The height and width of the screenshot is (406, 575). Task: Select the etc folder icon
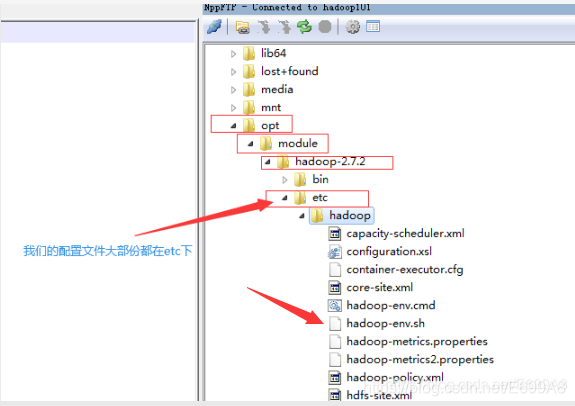pos(300,197)
